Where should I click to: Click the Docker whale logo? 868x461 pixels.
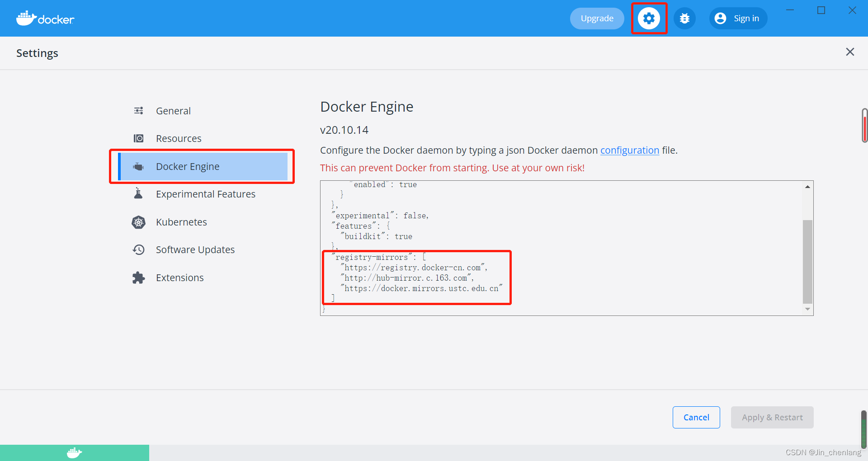click(x=45, y=19)
